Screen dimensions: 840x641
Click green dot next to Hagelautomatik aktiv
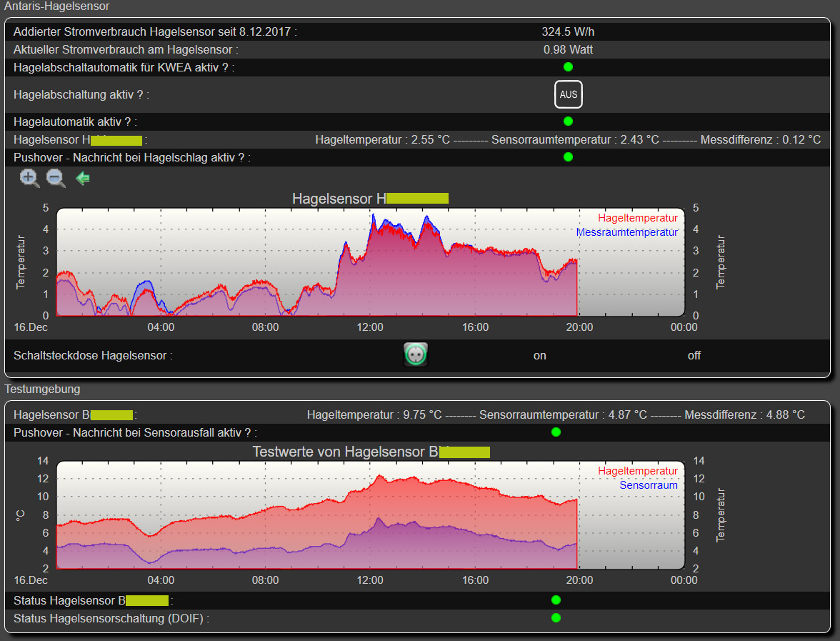[568, 121]
